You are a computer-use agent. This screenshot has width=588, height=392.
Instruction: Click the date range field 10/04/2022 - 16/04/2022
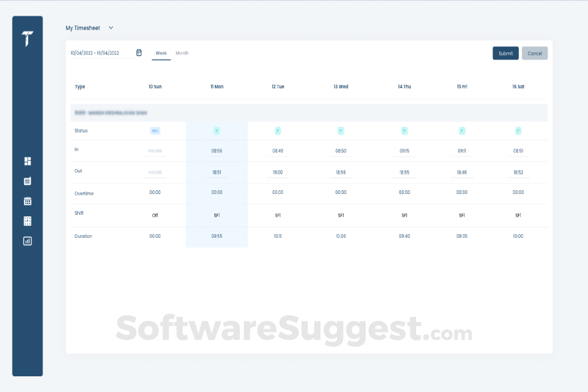pos(102,53)
